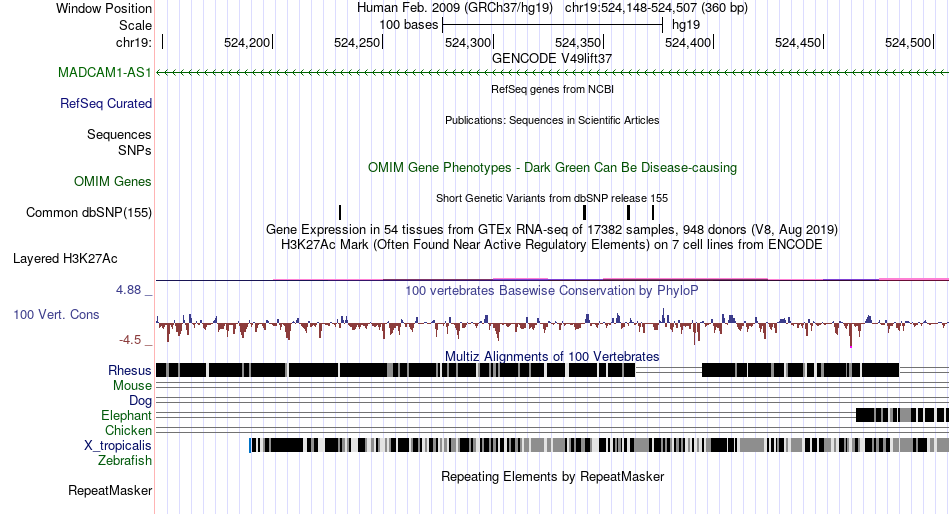Click the RepeatMasker track label

coord(110,490)
